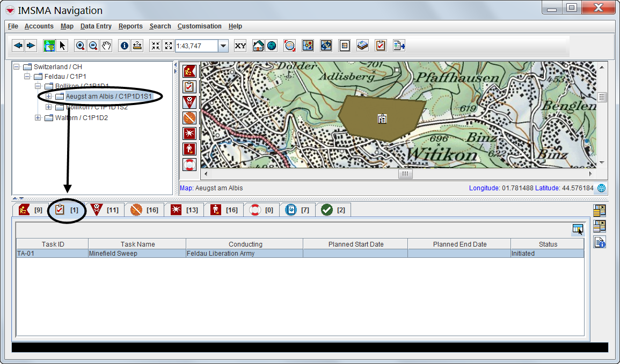The height and width of the screenshot is (364, 620).
Task: Click the back navigation arrow
Action: pos(18,46)
